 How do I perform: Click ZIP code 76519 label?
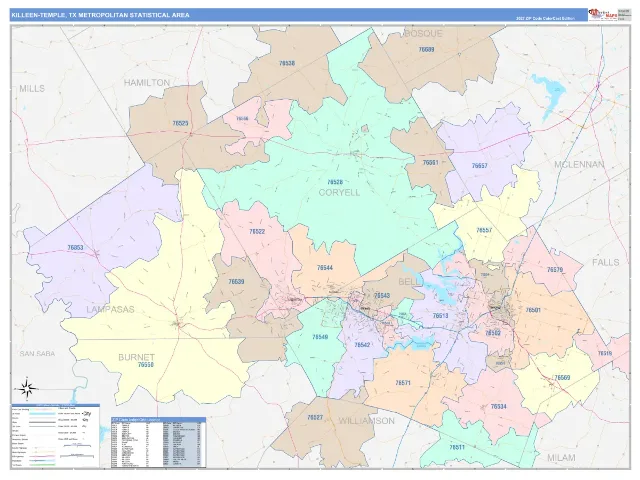pyautogui.click(x=604, y=353)
